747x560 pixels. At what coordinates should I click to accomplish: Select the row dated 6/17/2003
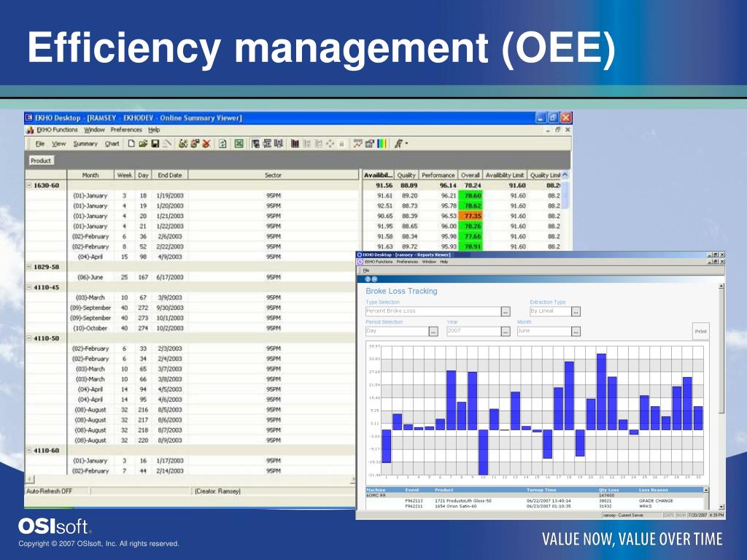coord(192,277)
